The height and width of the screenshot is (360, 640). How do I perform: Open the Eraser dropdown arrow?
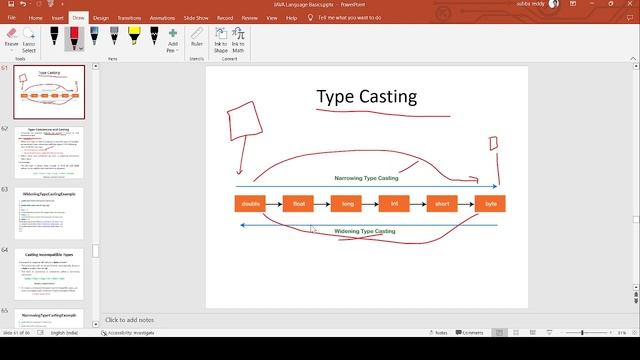(x=11, y=51)
